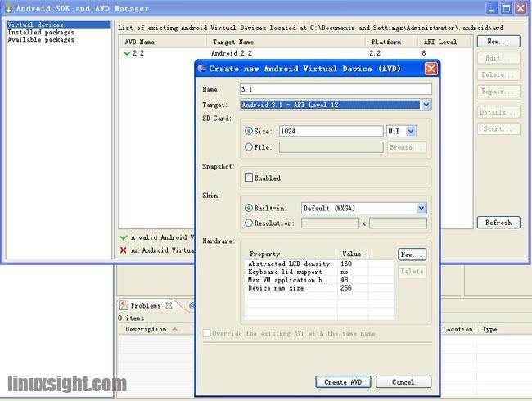Click the Problems tab icon
The height and width of the screenshot is (401, 532).
tap(124, 306)
